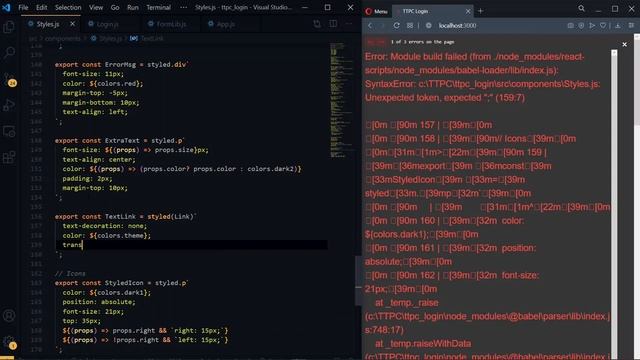Open the Go menu

pos(115,7)
